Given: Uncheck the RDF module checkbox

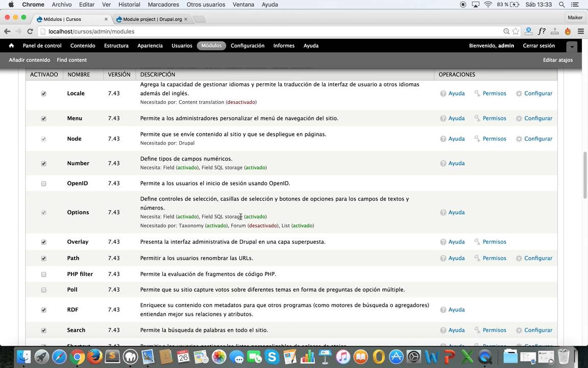Looking at the screenshot, I should [x=43, y=310].
